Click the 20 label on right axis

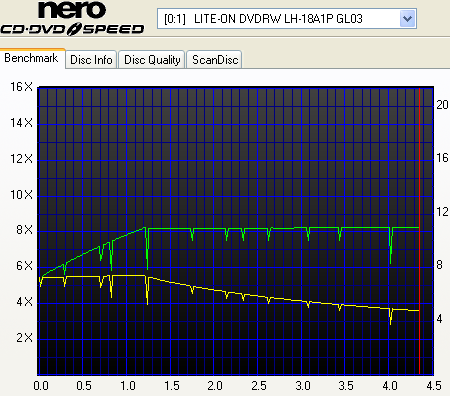[442, 105]
